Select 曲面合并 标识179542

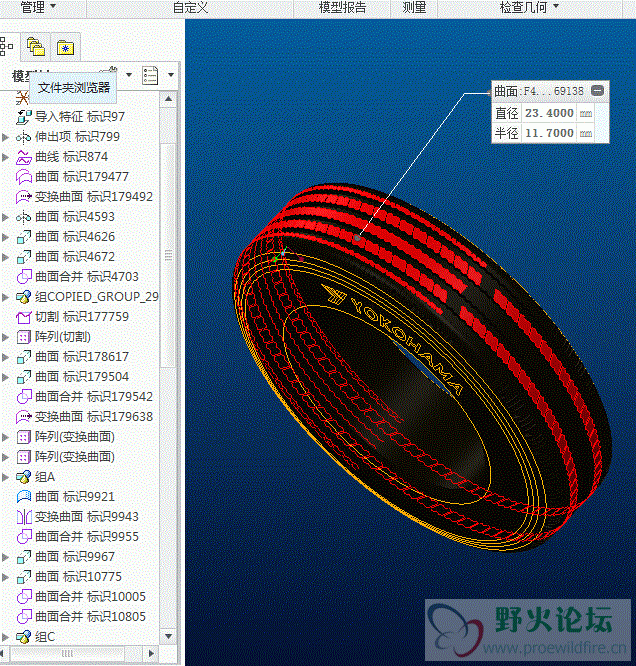click(93, 397)
